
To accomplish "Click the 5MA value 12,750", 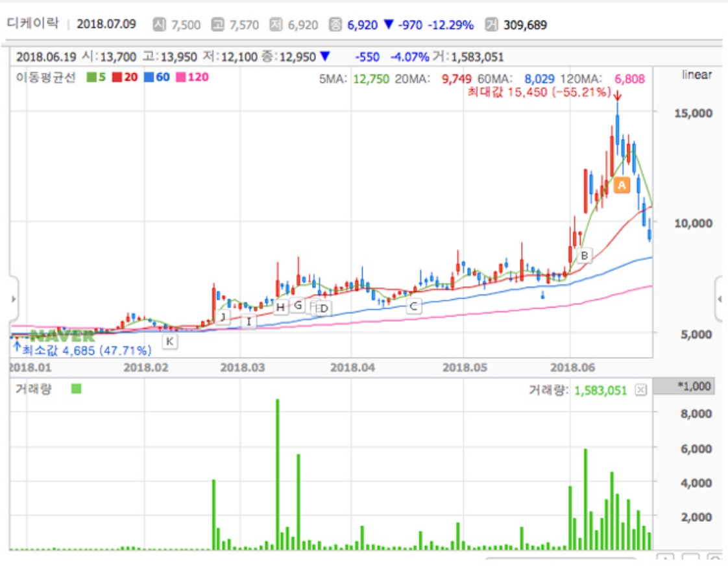I will point(371,79).
